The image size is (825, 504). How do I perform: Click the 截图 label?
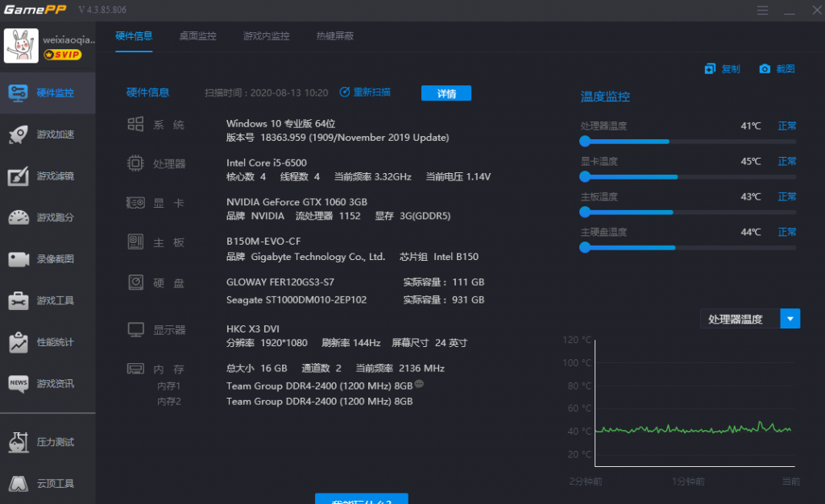tap(786, 69)
